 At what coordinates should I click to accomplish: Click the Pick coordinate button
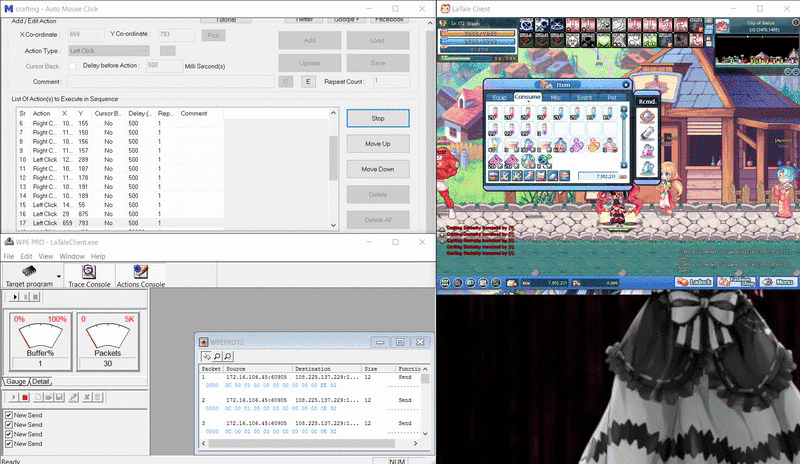click(x=213, y=35)
